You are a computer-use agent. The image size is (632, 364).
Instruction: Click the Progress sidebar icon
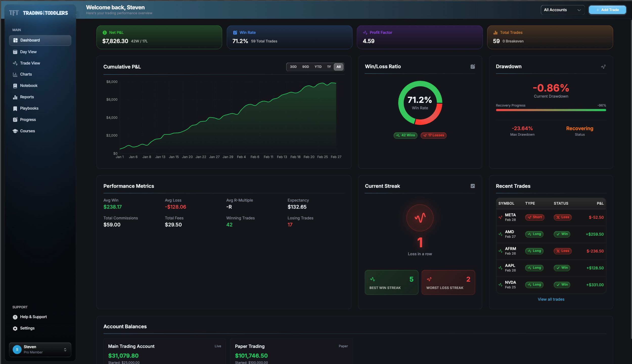[x=15, y=120]
